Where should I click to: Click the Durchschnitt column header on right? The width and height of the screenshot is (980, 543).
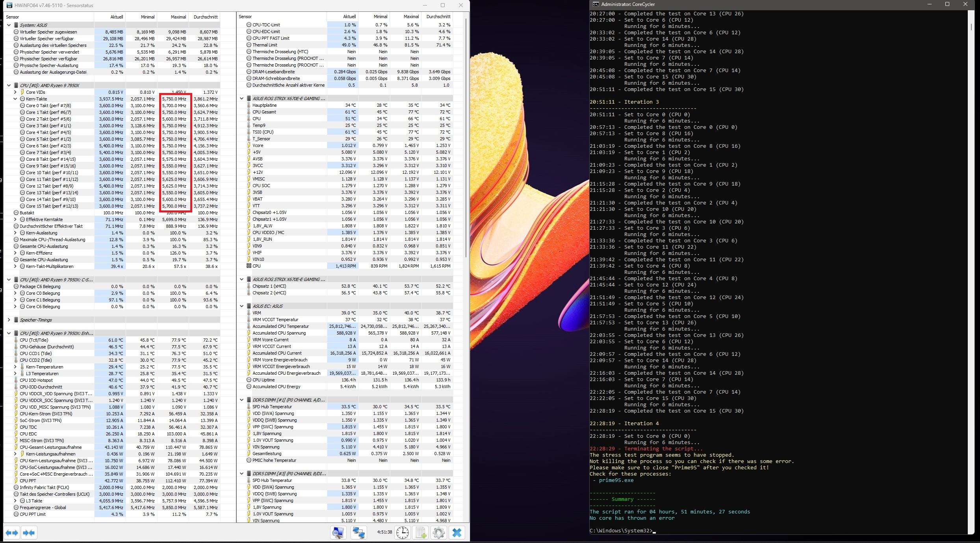tap(438, 17)
